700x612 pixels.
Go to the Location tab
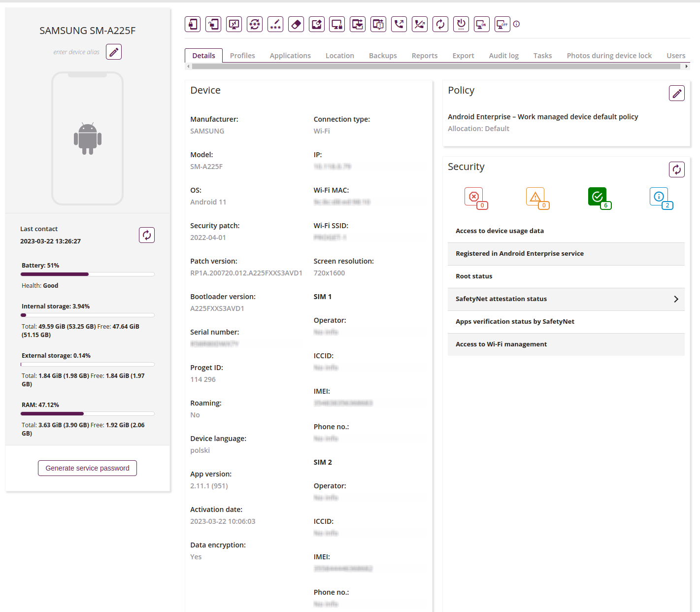340,56
